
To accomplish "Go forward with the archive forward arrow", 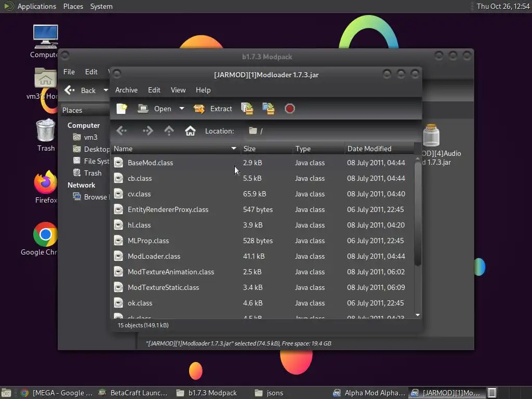I will tap(148, 130).
